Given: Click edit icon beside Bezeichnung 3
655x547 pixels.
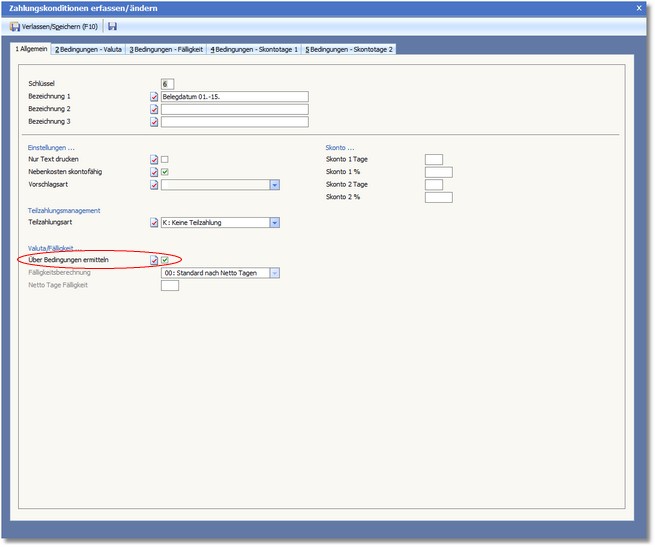Looking at the screenshot, I should click(x=154, y=123).
